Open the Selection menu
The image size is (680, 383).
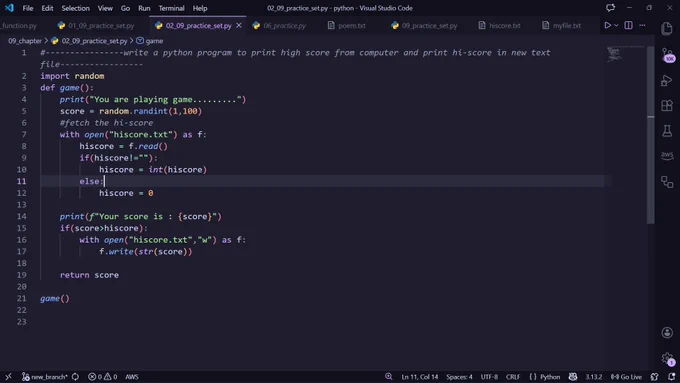(75, 8)
